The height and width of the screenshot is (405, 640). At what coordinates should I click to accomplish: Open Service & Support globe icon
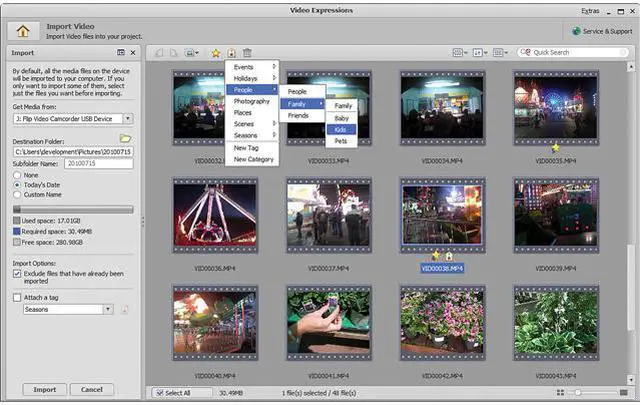coord(576,31)
